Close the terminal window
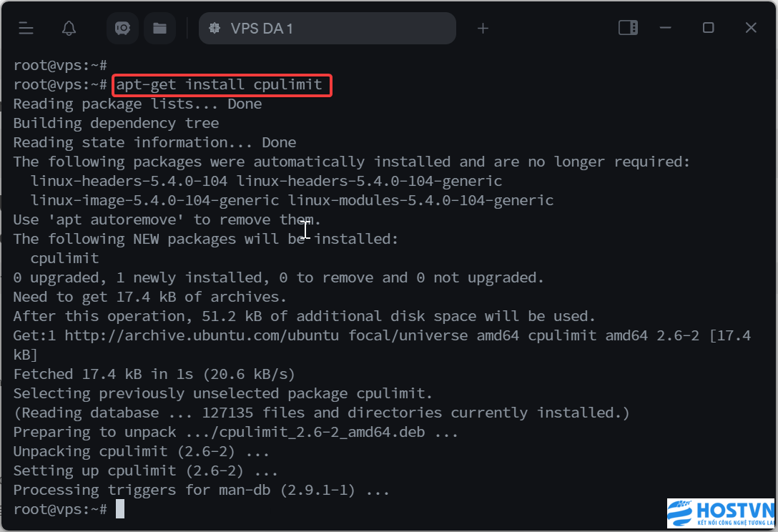 (752, 28)
